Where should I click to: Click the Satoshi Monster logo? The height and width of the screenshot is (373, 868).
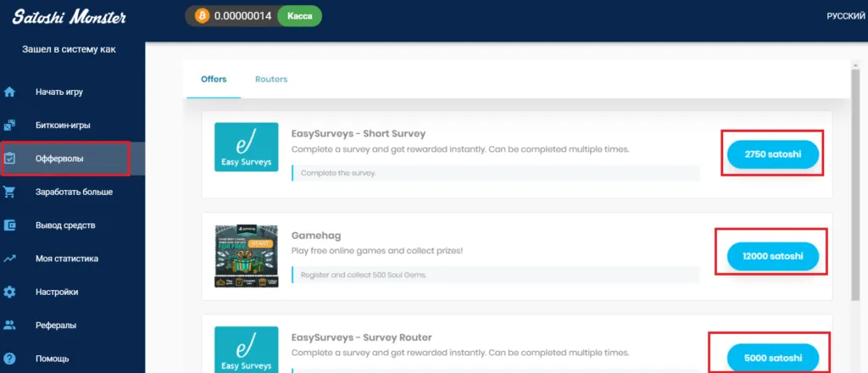[70, 16]
